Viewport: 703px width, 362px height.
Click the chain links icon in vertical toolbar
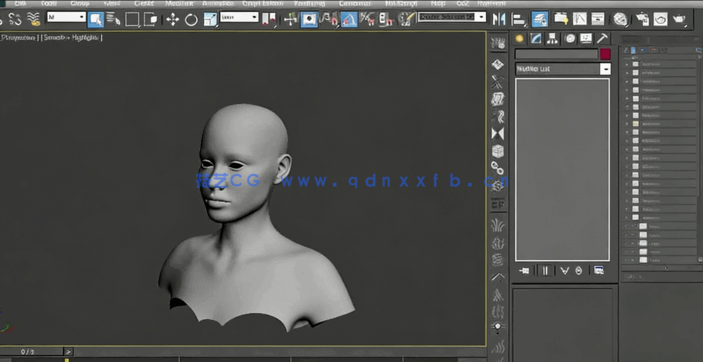pyautogui.click(x=498, y=168)
